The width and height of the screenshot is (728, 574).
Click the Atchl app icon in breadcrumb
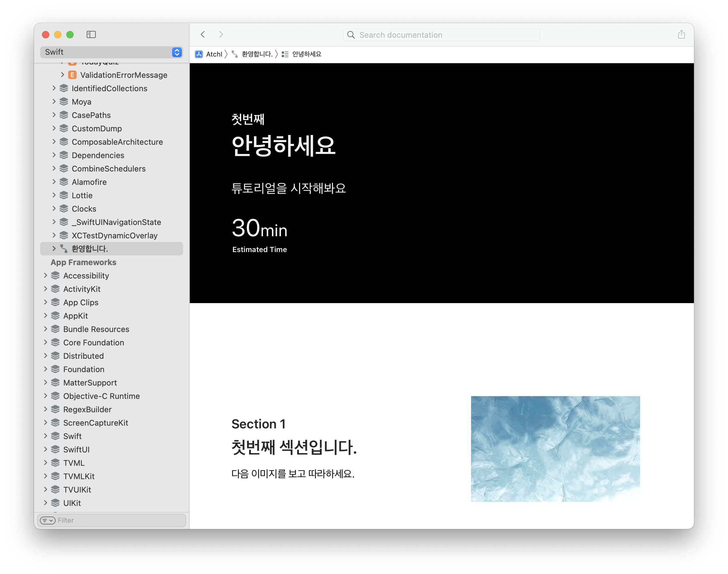[x=199, y=54]
